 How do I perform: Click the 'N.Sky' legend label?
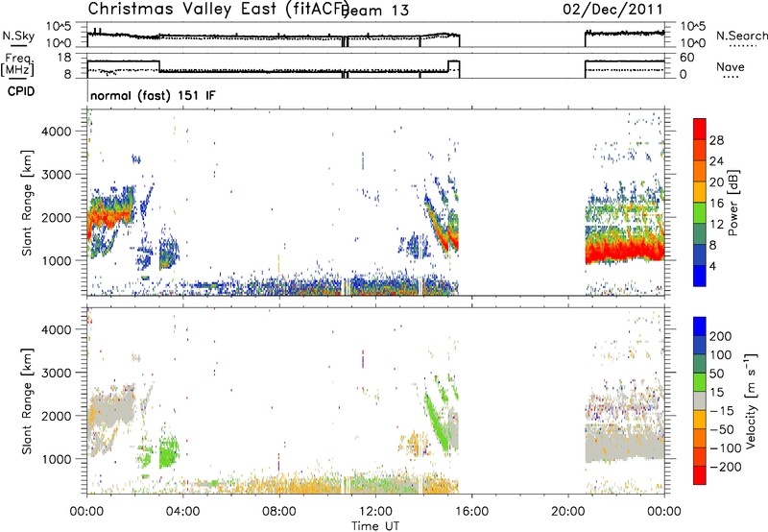(18, 36)
